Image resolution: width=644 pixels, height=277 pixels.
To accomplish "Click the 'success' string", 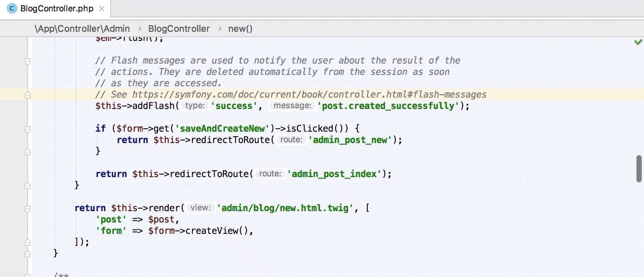I will coord(234,106).
